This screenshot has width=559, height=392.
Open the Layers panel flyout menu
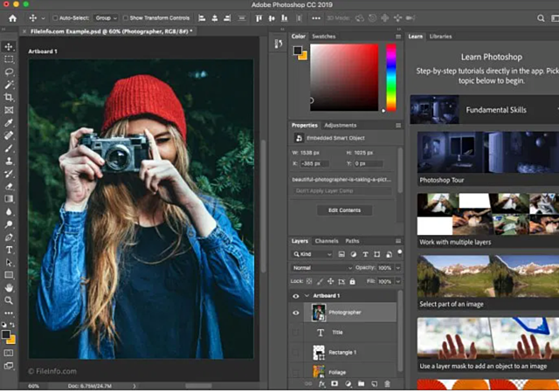click(398, 241)
